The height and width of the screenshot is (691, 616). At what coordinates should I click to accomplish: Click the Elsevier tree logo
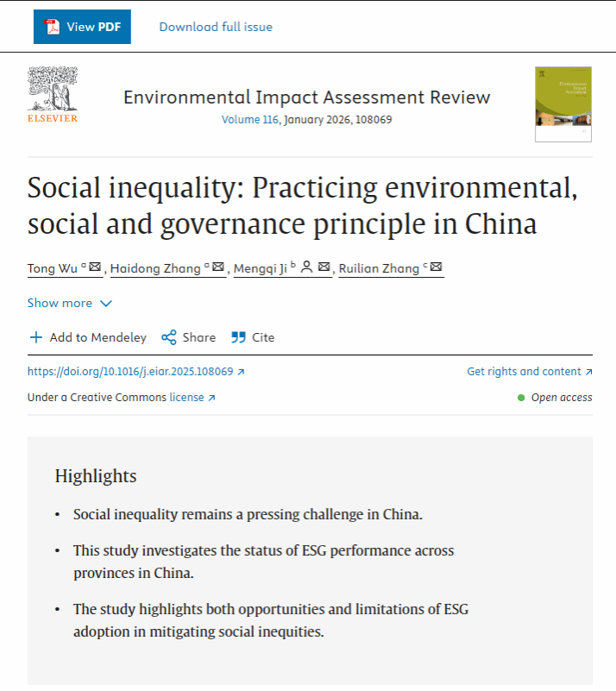[x=52, y=90]
